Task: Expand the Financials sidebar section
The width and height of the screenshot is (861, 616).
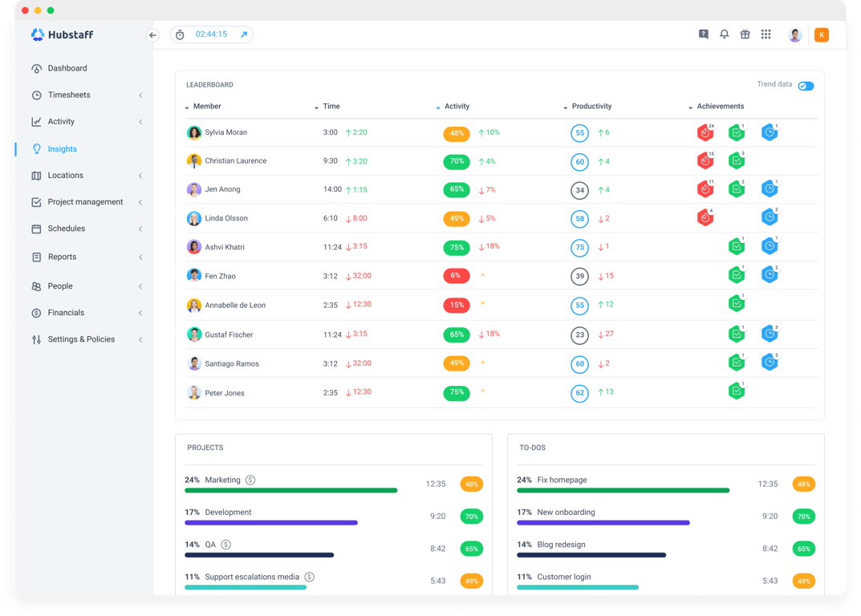Action: coord(142,313)
